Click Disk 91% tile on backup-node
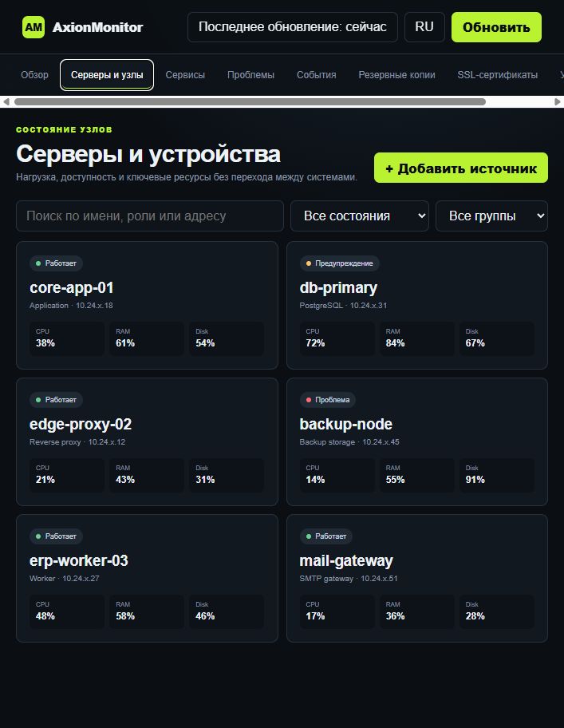564x728 pixels. (497, 475)
